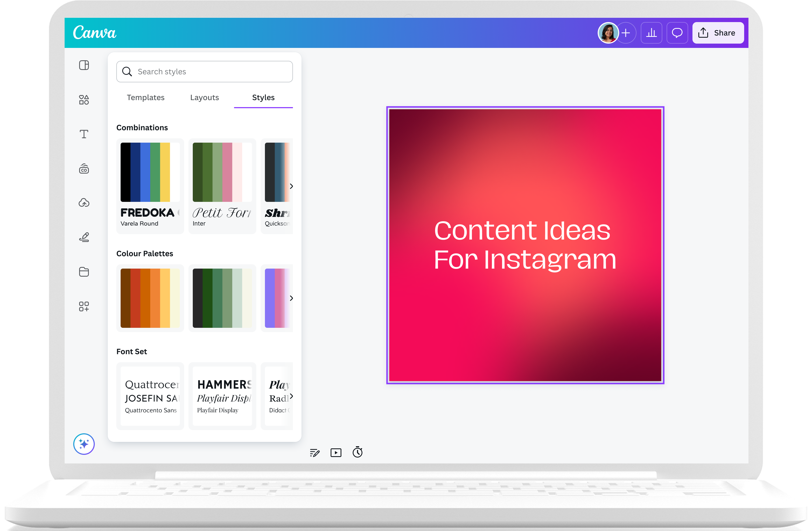Open the Timer from the bottom toolbar
The image size is (812, 531).
[x=358, y=453]
